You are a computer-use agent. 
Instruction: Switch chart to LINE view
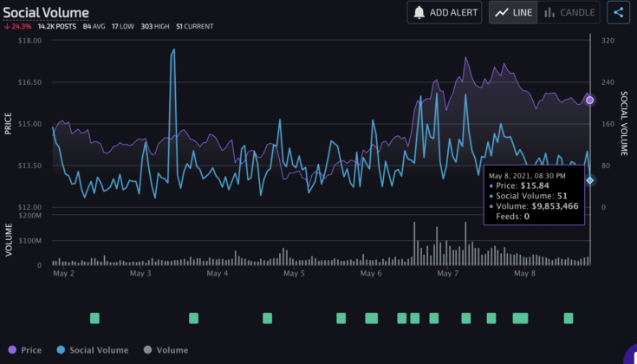coord(513,13)
